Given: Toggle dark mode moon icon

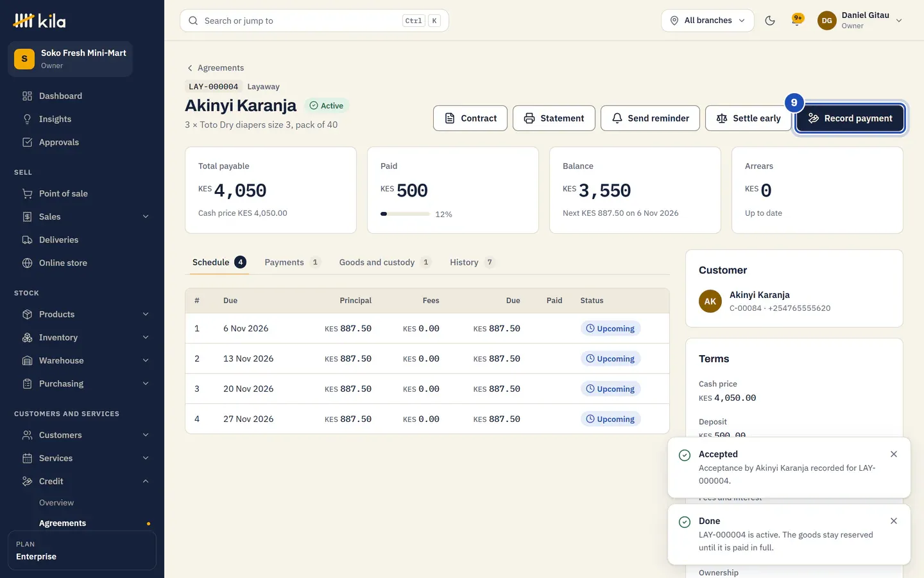Looking at the screenshot, I should click(770, 21).
